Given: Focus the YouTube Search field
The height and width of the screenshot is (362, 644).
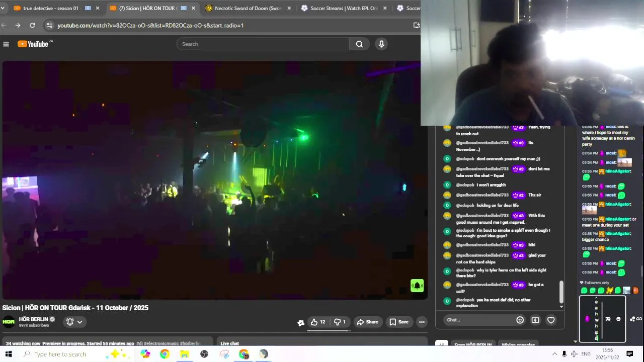Looking at the screenshot, I should click(x=263, y=44).
